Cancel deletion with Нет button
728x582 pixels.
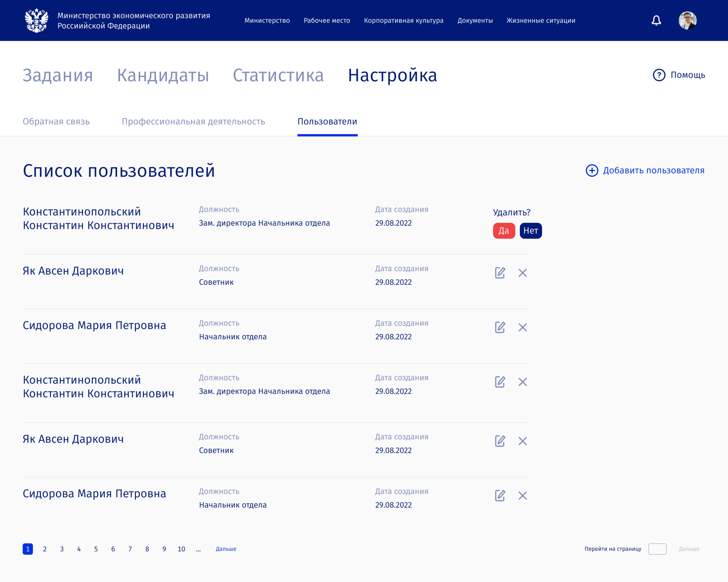530,231
